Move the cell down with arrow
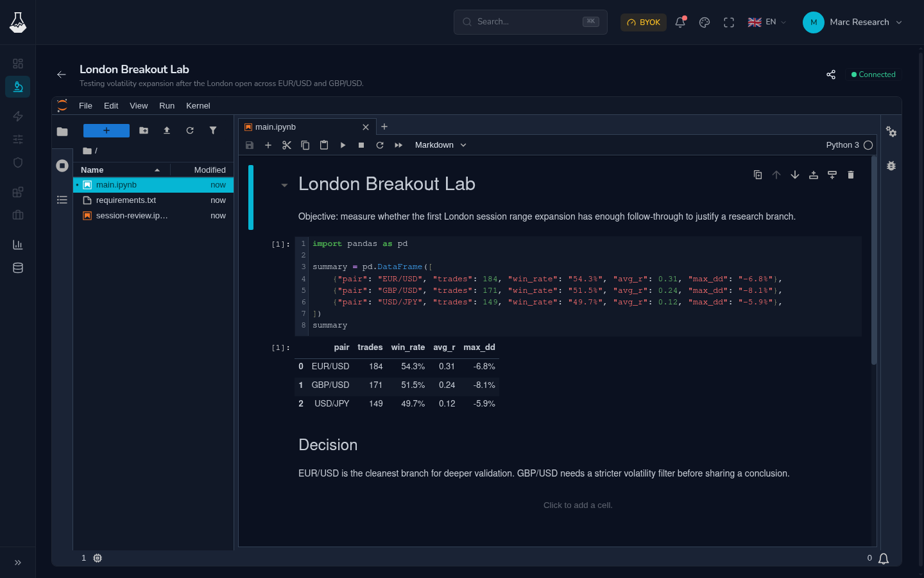The height and width of the screenshot is (578, 924). 795,175
